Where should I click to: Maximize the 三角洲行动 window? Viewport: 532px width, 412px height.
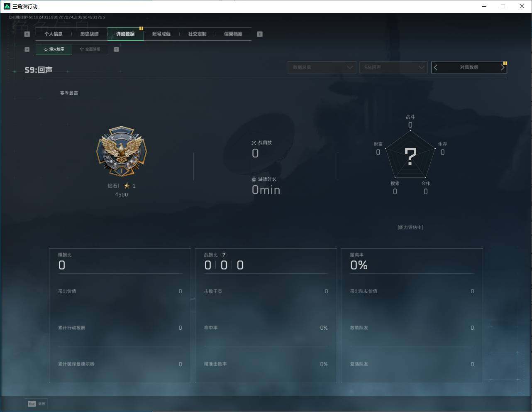[503, 6]
